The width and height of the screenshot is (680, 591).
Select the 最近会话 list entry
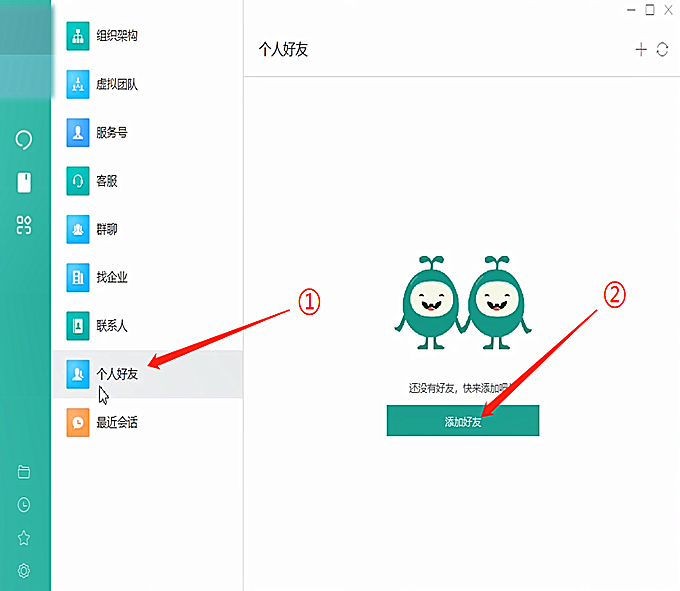(148, 422)
